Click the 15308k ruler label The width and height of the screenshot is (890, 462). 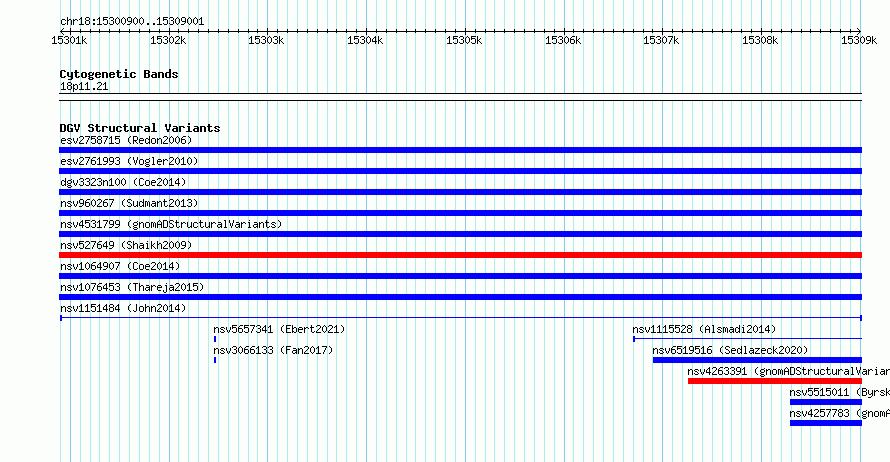[761, 40]
